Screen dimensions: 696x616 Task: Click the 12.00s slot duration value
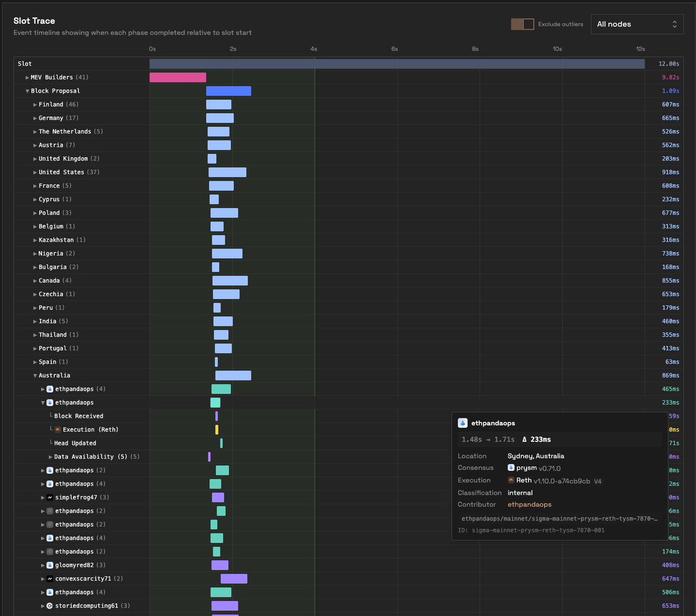(x=669, y=64)
